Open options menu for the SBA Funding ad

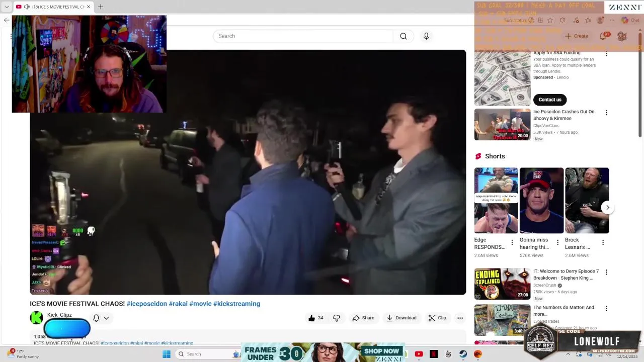point(606,54)
